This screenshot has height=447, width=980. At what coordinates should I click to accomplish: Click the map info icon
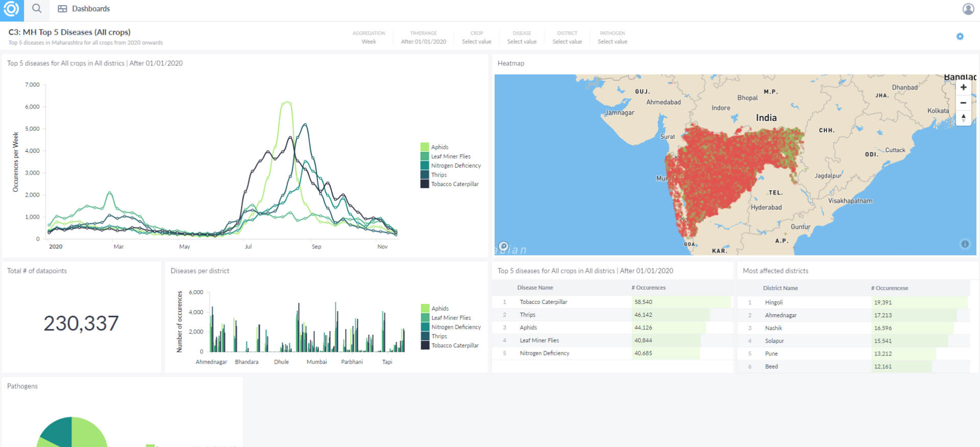[965, 244]
